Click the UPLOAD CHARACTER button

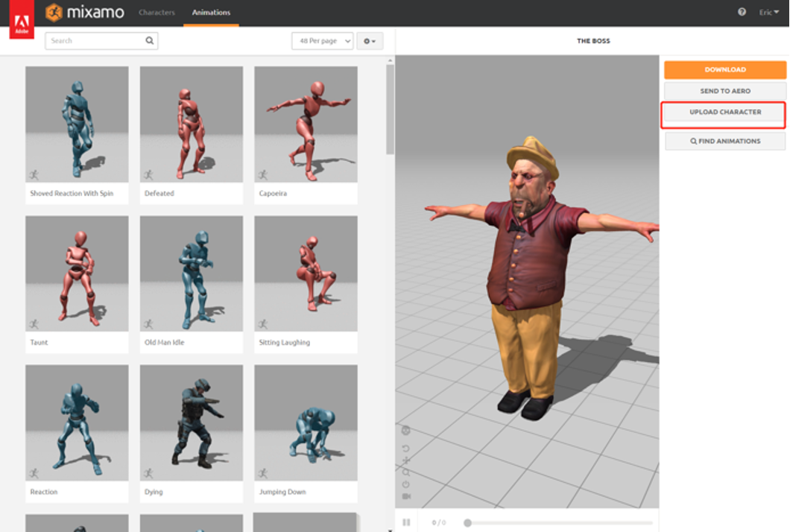725,112
